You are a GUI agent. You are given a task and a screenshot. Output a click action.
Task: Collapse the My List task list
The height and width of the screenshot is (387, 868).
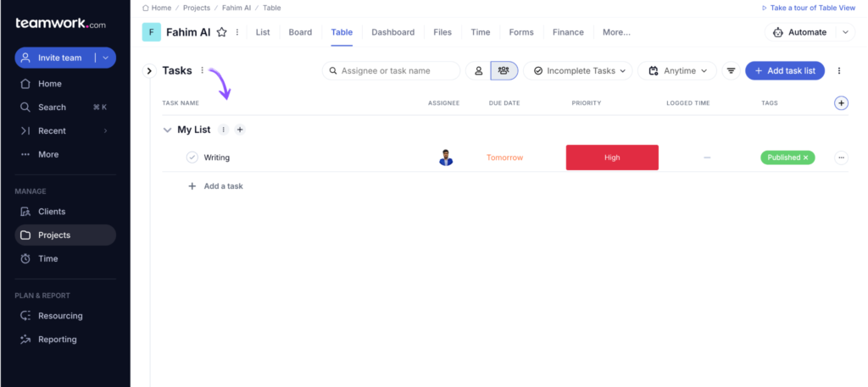coord(167,130)
